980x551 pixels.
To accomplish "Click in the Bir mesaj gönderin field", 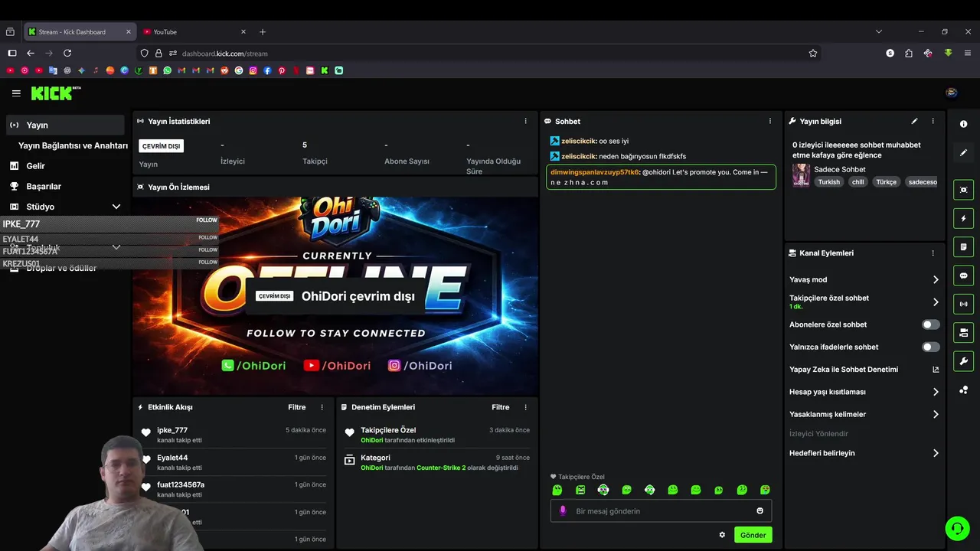I will coord(661,510).
